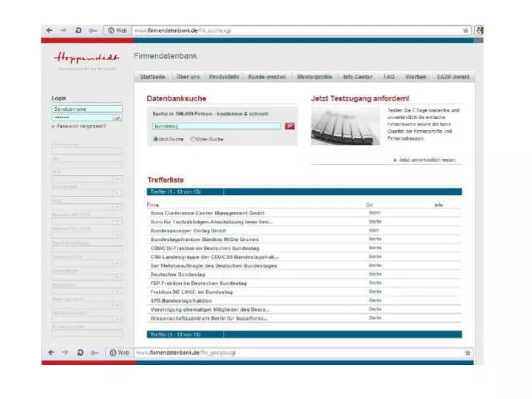Open the password key icon beside fin_suche.cgi address
532x399 pixels.
point(92,30)
